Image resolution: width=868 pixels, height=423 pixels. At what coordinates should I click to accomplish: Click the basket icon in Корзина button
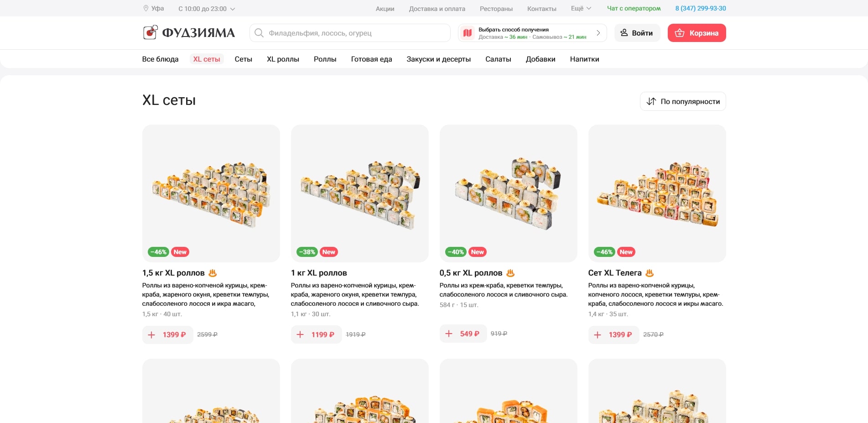pyautogui.click(x=680, y=33)
